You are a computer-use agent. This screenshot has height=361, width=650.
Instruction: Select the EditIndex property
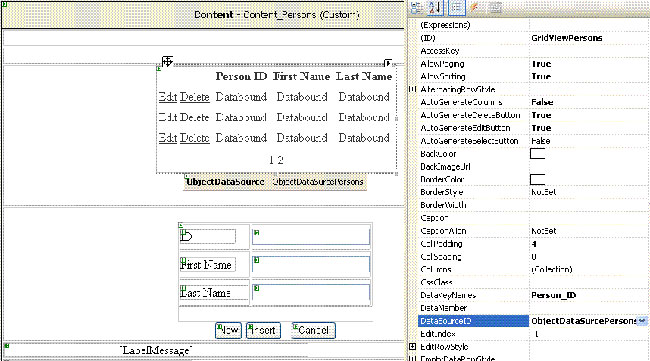438,334
